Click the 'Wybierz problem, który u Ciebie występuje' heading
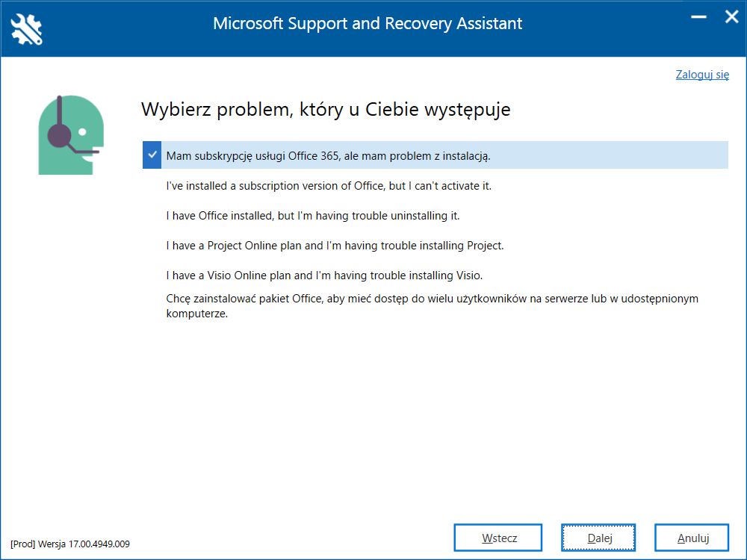This screenshot has width=747, height=560. [x=326, y=110]
